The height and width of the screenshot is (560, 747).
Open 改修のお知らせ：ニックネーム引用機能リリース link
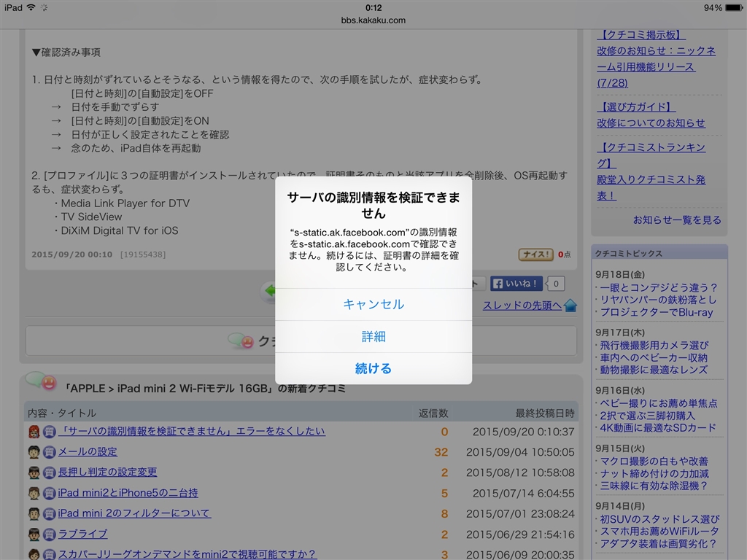point(656,66)
